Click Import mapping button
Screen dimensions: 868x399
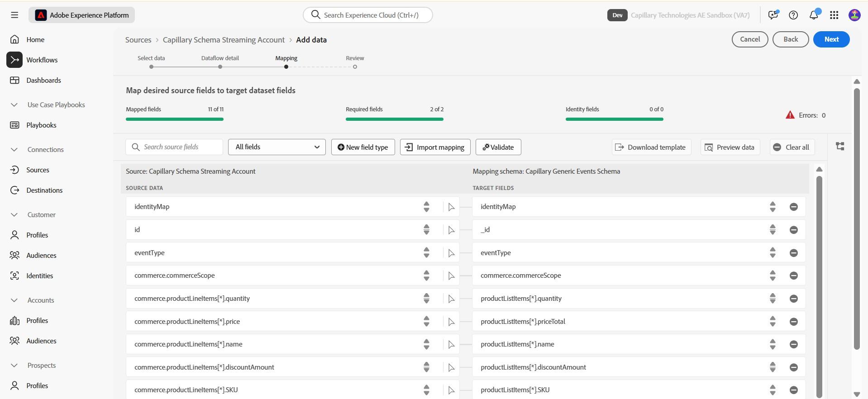pyautogui.click(x=435, y=147)
